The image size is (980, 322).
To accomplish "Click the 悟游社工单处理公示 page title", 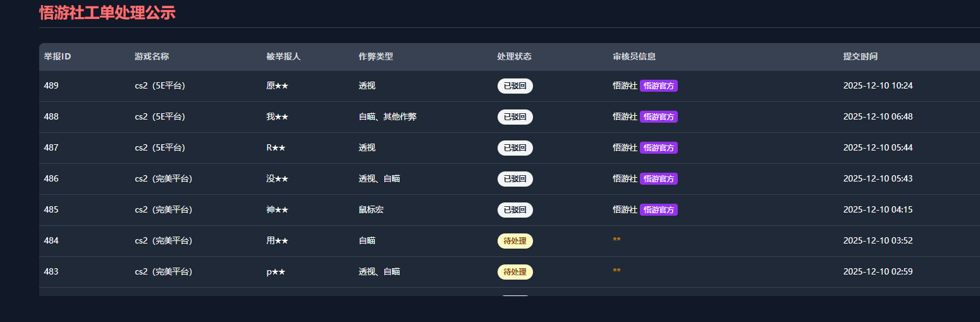I will 107,13.
